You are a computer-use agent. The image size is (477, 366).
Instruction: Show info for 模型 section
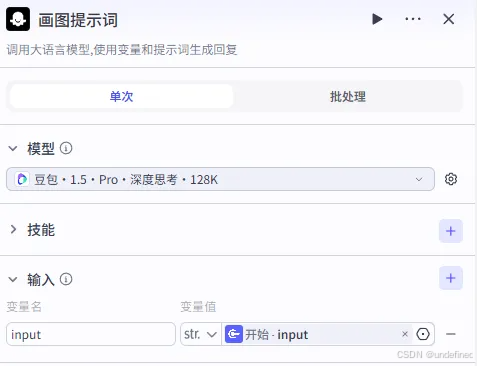[66, 148]
